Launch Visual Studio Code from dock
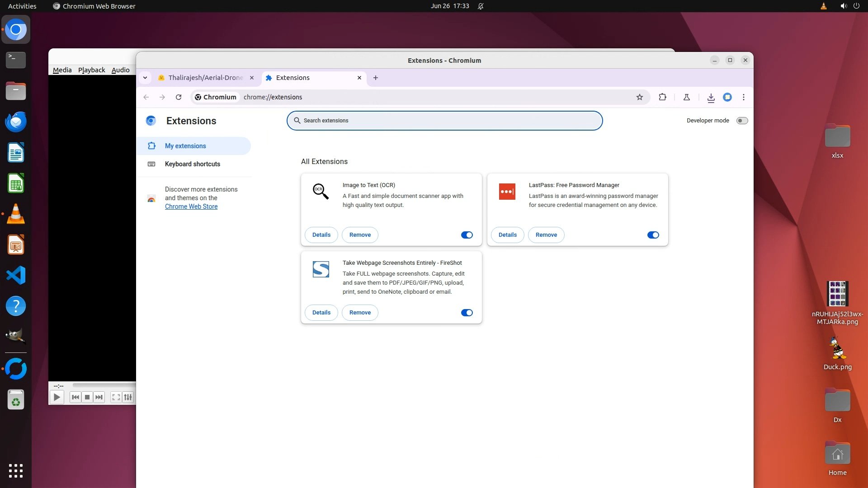This screenshot has width=868, height=488. (x=16, y=276)
